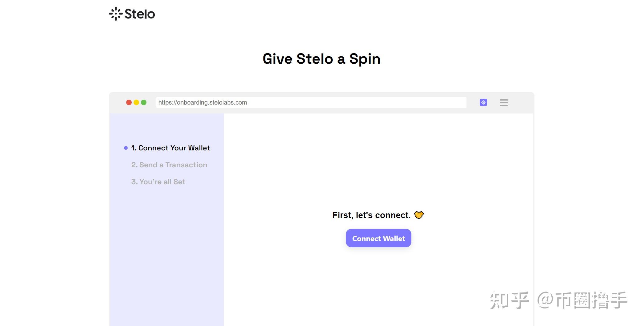Click the green window dot
644x326 pixels.
pos(144,102)
